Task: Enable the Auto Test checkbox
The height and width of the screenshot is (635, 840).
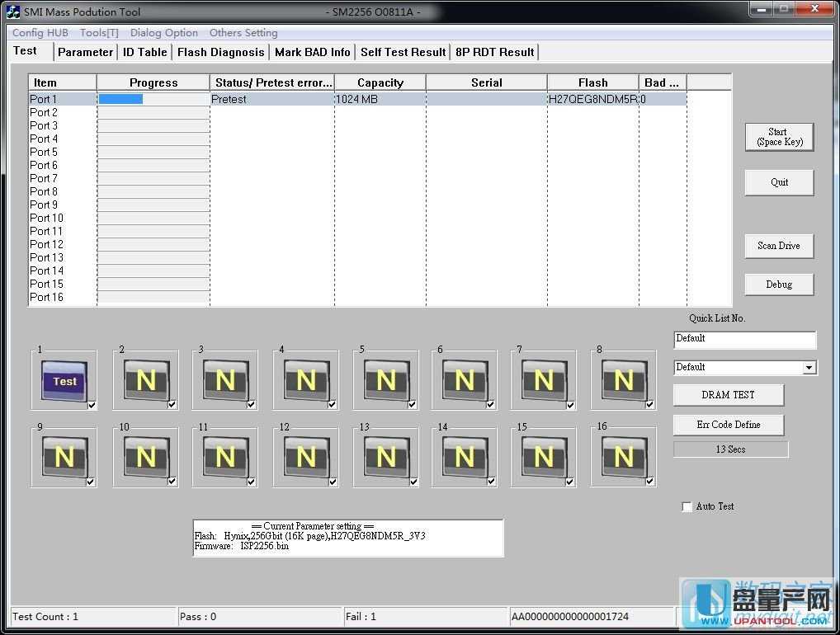Action: (687, 506)
